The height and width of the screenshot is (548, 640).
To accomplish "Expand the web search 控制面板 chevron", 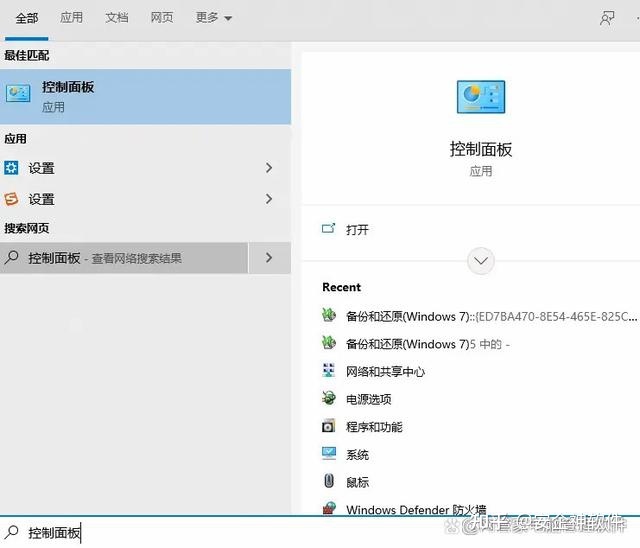I will tap(269, 257).
